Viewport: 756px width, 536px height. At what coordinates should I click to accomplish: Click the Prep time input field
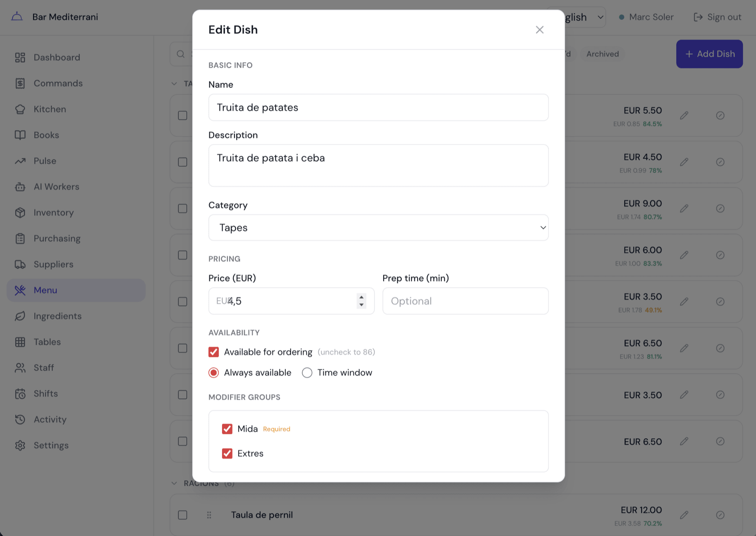point(465,301)
